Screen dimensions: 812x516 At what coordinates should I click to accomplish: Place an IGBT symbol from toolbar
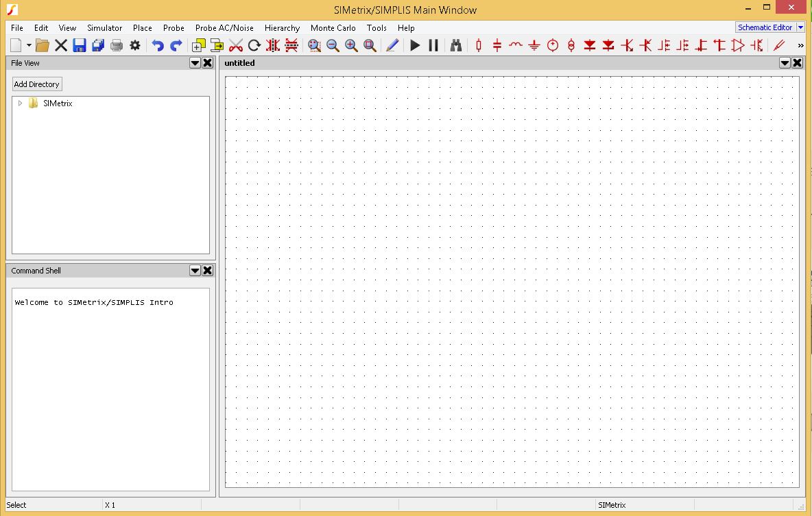(757, 45)
